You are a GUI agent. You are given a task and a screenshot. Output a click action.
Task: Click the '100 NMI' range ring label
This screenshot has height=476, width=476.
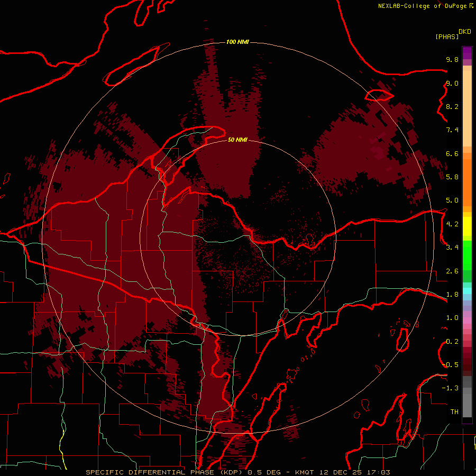click(237, 42)
